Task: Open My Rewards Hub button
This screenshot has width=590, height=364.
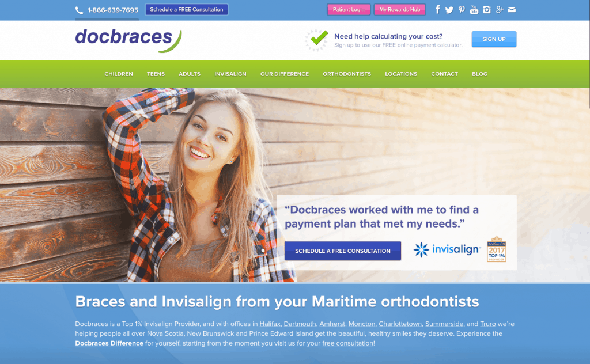Action: 400,9
